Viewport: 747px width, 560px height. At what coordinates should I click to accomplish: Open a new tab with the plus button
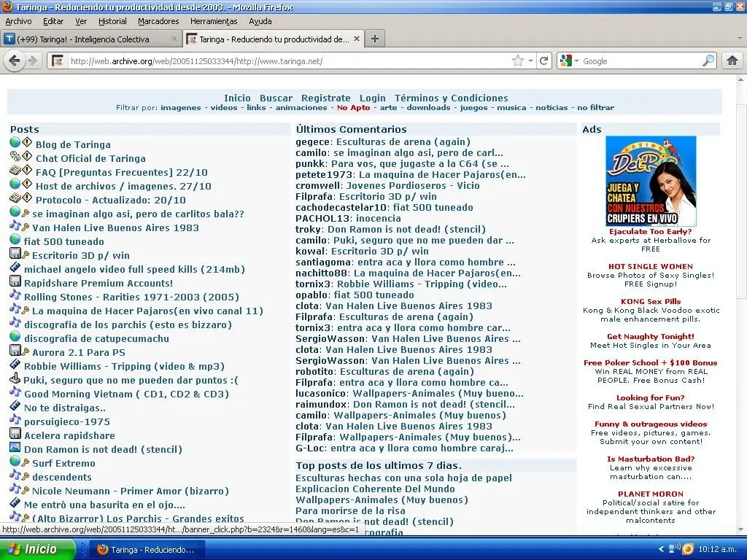click(375, 39)
